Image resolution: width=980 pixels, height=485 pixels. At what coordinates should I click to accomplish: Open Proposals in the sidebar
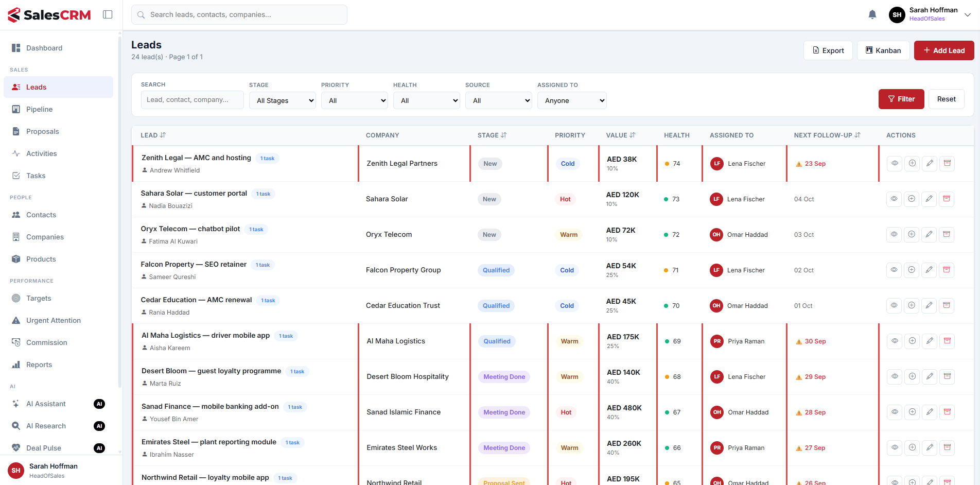[x=58, y=131]
